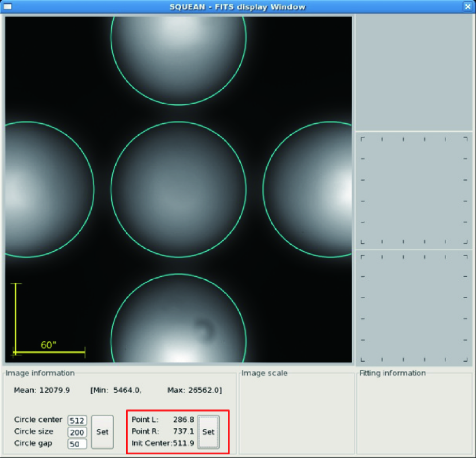Screen dimensions: 476x458
Task: Click the yellow 60" scale bar label
Action: point(48,345)
